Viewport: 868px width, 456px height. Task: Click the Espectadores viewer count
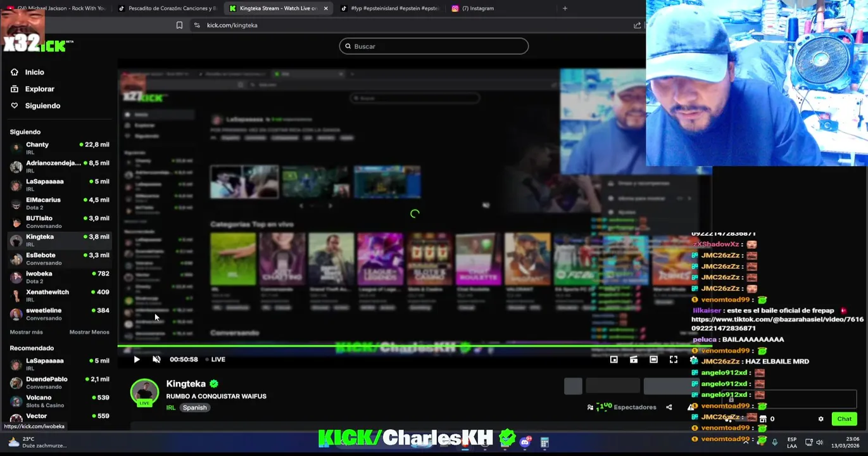point(622,407)
